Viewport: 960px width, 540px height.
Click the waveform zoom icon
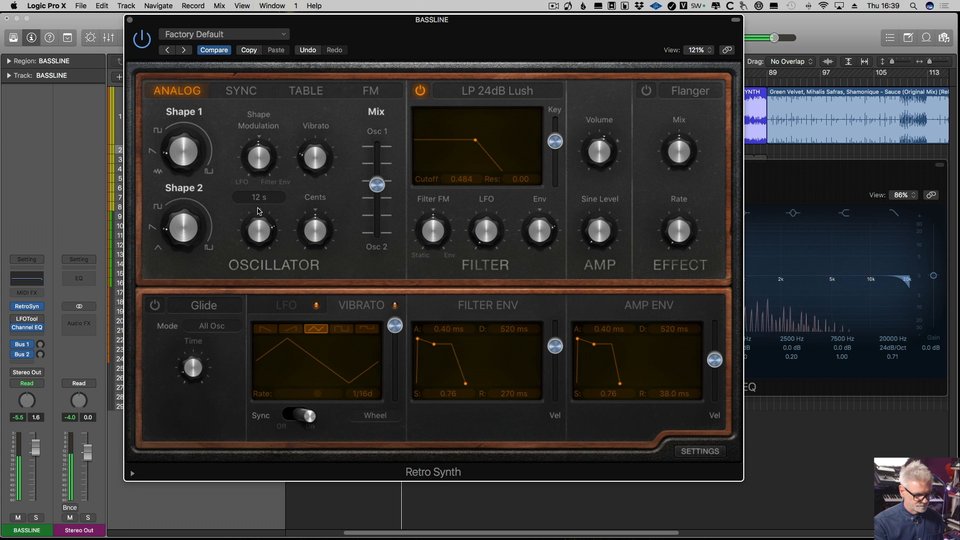click(828, 61)
